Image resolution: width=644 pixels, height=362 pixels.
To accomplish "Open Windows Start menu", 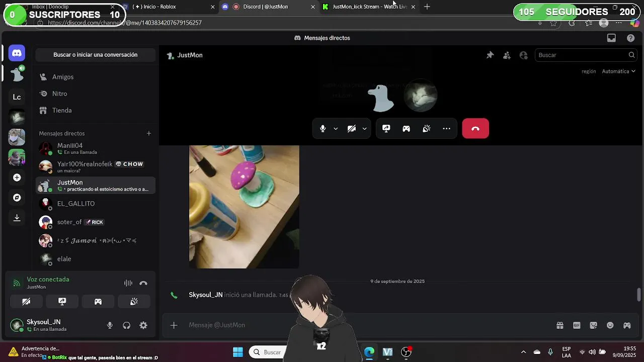I will pyautogui.click(x=238, y=352).
